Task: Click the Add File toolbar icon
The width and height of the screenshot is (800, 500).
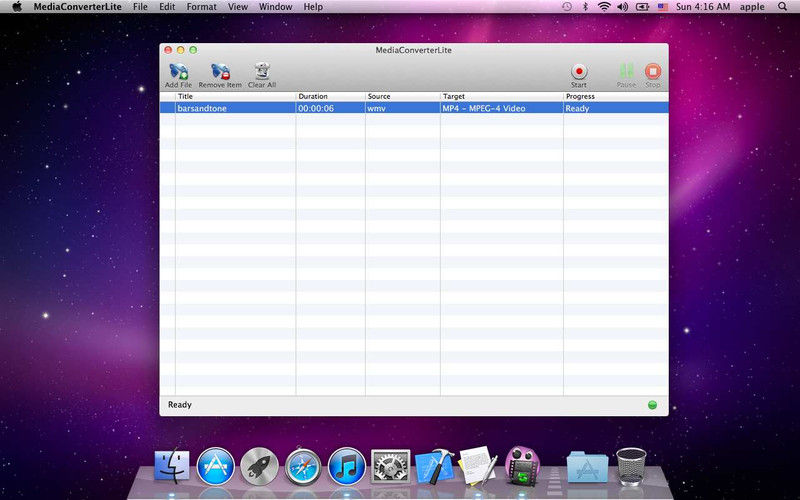Action: (x=179, y=75)
